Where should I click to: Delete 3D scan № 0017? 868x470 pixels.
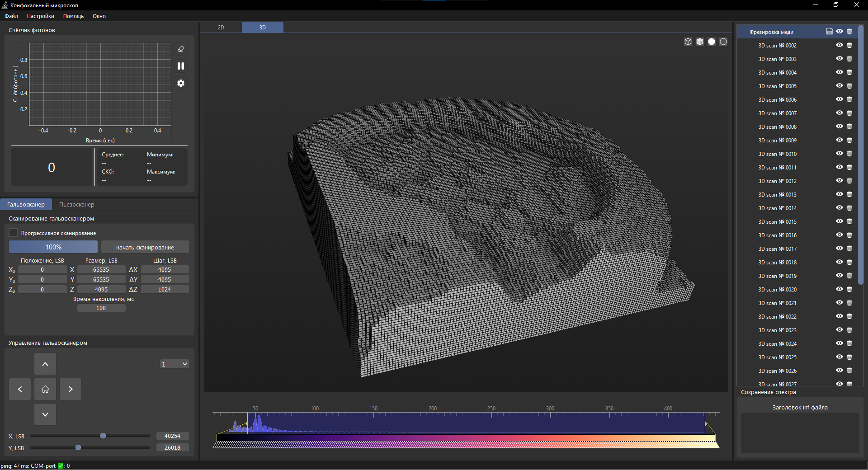[849, 249]
